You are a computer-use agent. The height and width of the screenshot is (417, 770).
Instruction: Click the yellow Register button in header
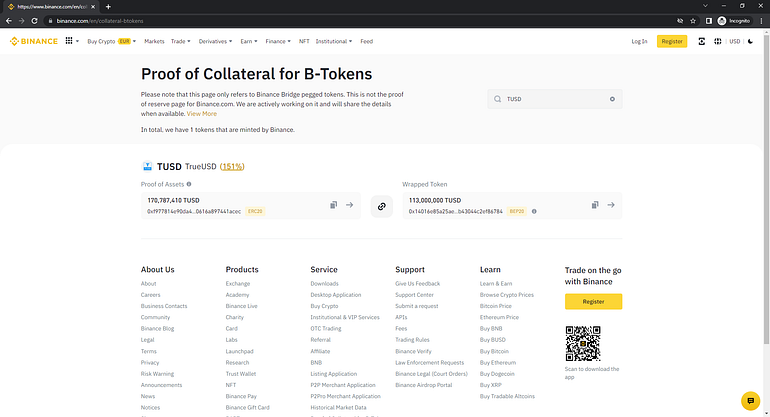click(672, 41)
